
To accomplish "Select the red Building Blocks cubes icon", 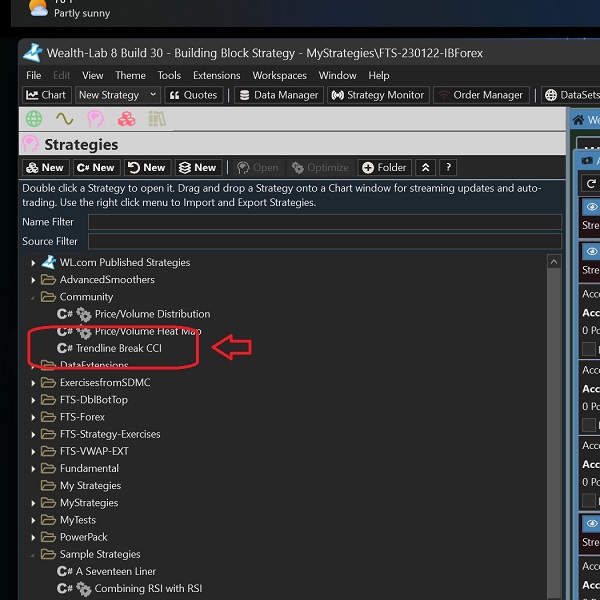I will [x=126, y=119].
